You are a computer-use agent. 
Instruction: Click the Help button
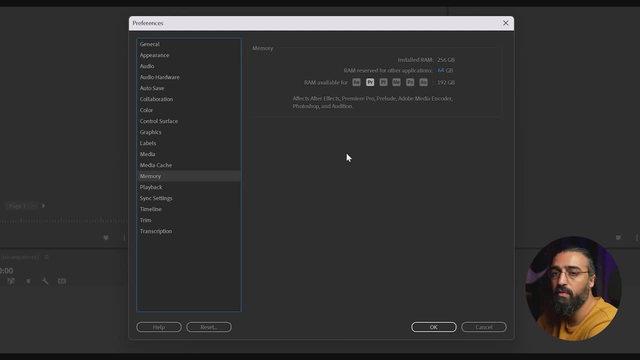pyautogui.click(x=159, y=327)
